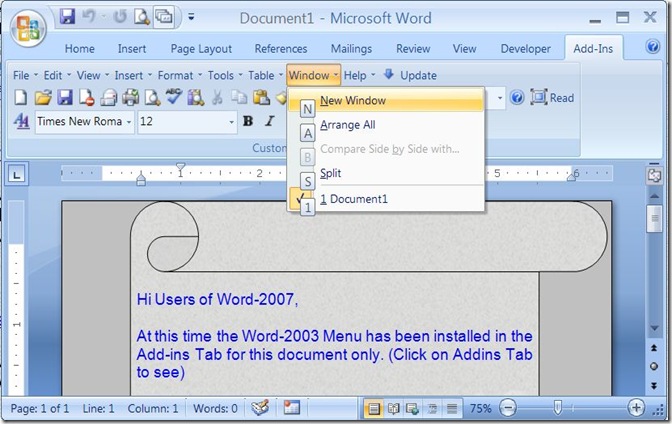Switch to Outline view

tap(432, 408)
